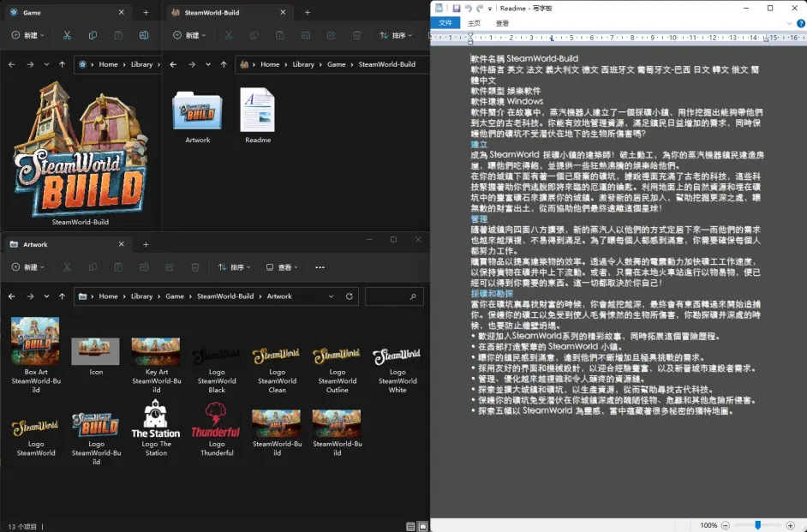Expand address bar history in Artwork window
Viewport: 807px width, 532px height.
coord(331,296)
